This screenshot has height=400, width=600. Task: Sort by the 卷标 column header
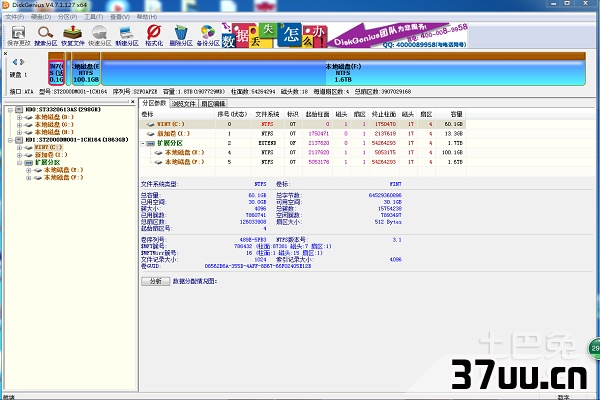[x=177, y=114]
